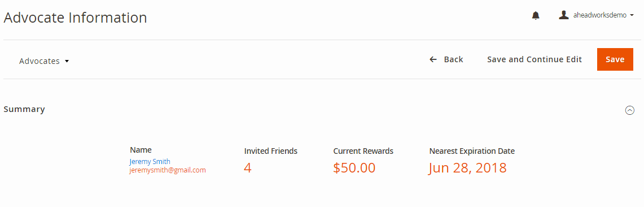Open Jeremy Smith customer link
The image size is (644, 207).
[x=150, y=161]
